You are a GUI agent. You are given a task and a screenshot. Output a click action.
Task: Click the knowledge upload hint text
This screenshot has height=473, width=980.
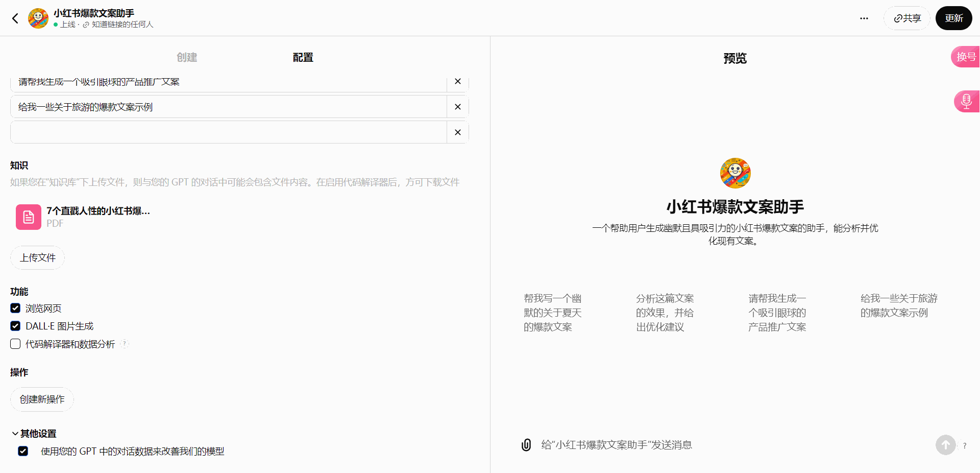pos(235,182)
